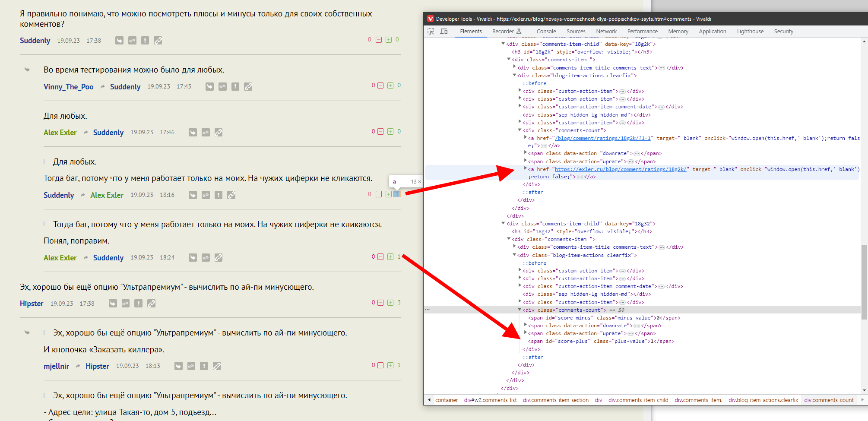This screenshot has width=868, height=421.
Task: Upvote Vinny_The_Poo's comment with plus icon
Action: click(390, 85)
